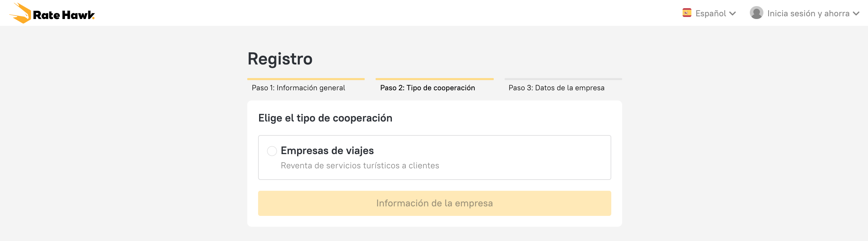Open the Español language dropdown
This screenshot has height=241, width=868.
coord(710,14)
